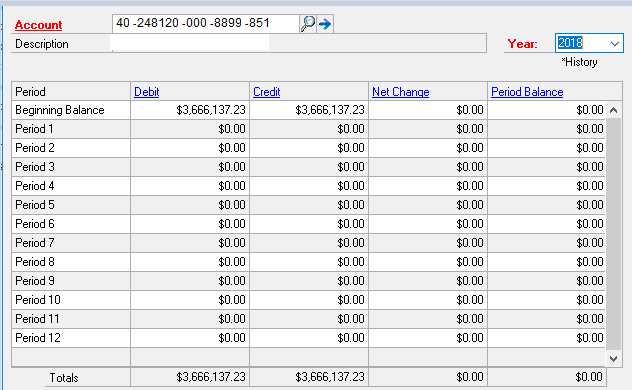Click the Description text field

[298, 43]
